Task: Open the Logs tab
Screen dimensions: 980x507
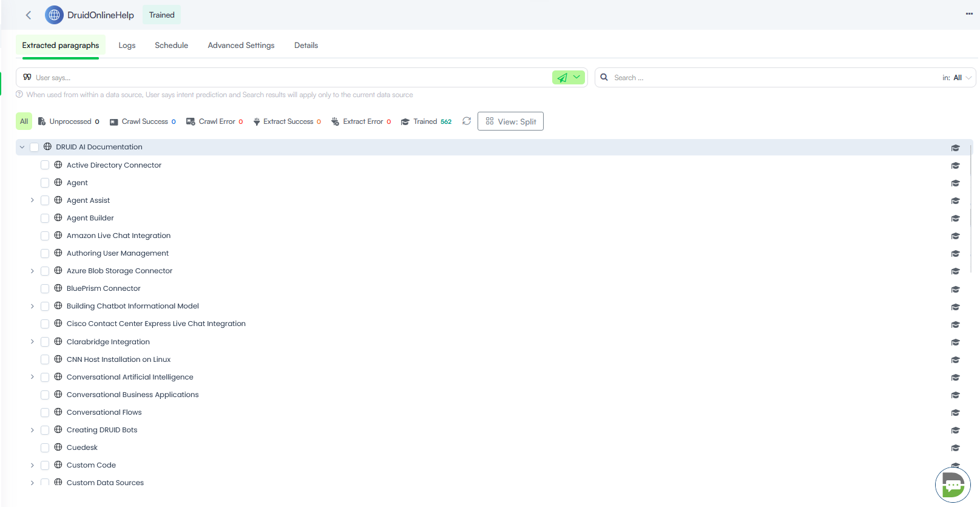Action: (127, 46)
